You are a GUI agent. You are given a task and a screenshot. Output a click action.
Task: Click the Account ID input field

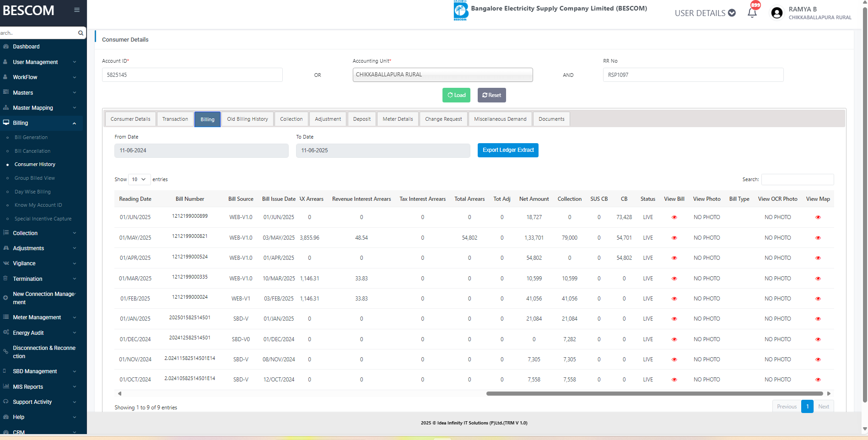(192, 75)
